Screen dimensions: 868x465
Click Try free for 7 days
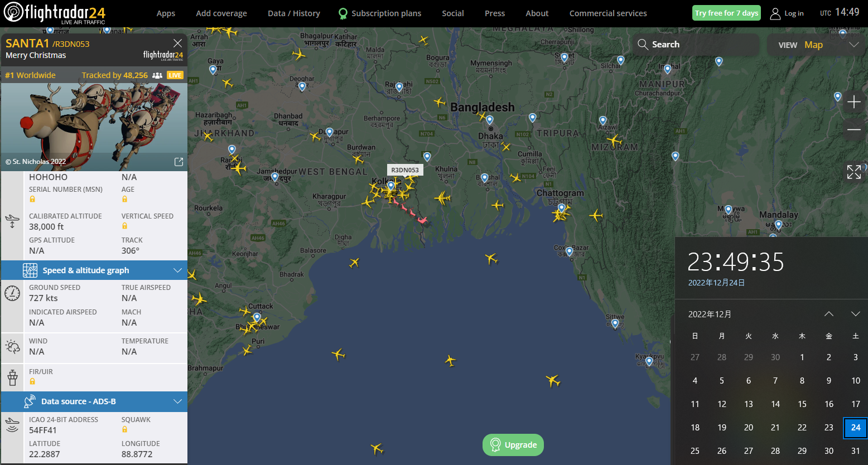coord(726,13)
